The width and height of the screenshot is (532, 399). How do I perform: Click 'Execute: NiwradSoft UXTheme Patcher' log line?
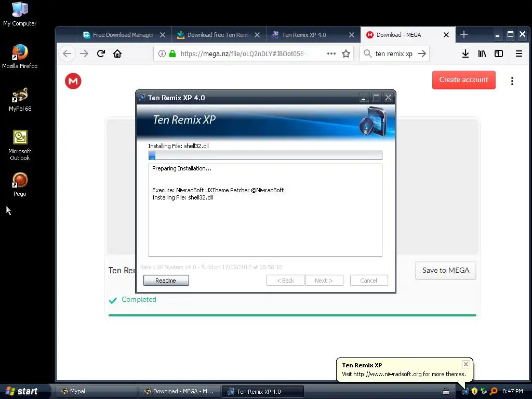[218, 190]
